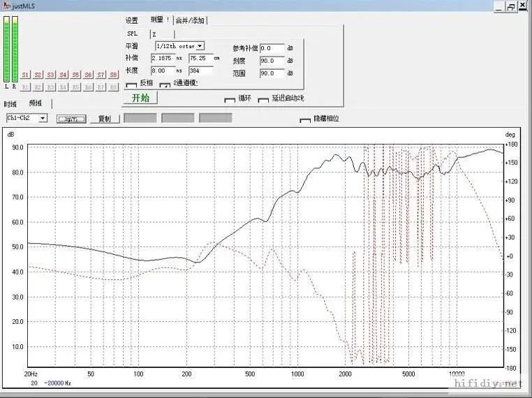
Task: Select the S5 memory slot button
Action: (x=75, y=75)
